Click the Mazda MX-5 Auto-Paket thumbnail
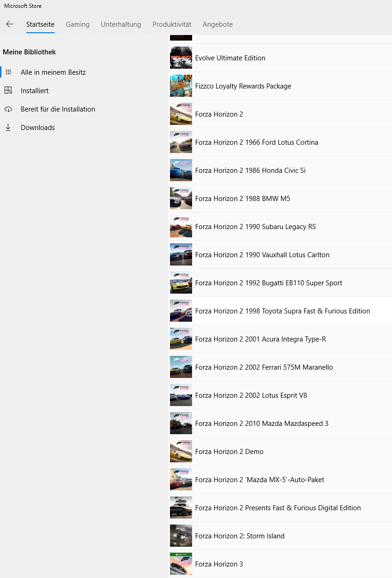 pyautogui.click(x=181, y=479)
